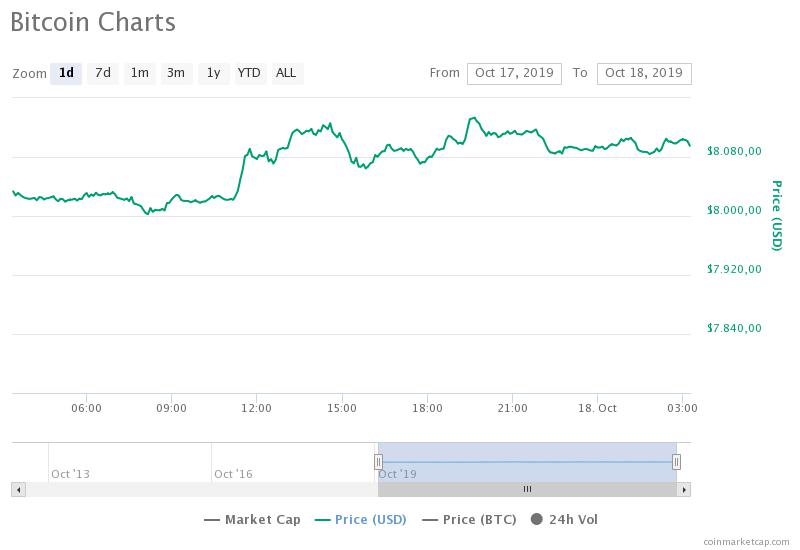Image resolution: width=800 pixels, height=550 pixels.
Task: Click the $7.840,00 axis label
Action: (x=734, y=328)
